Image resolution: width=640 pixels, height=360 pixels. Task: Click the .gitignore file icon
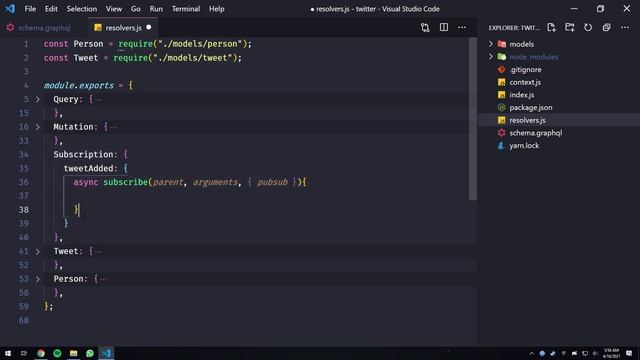tap(502, 69)
